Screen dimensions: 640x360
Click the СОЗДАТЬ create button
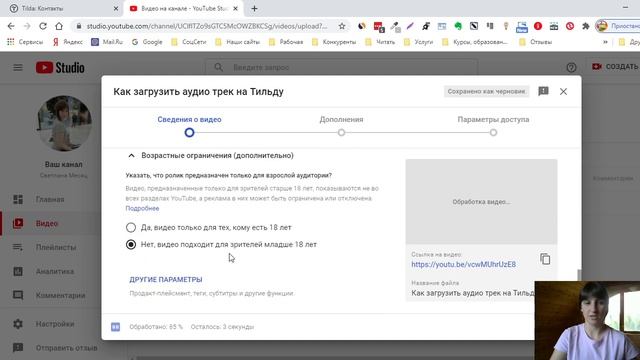point(615,67)
